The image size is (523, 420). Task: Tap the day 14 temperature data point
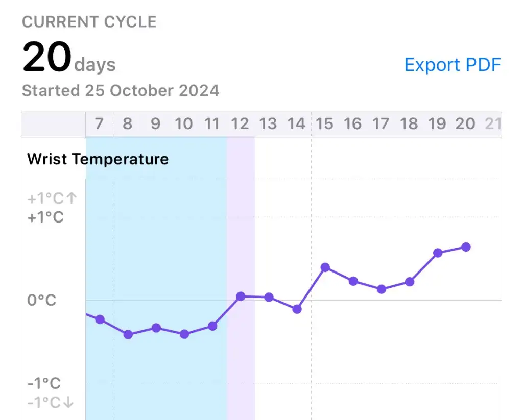297,309
